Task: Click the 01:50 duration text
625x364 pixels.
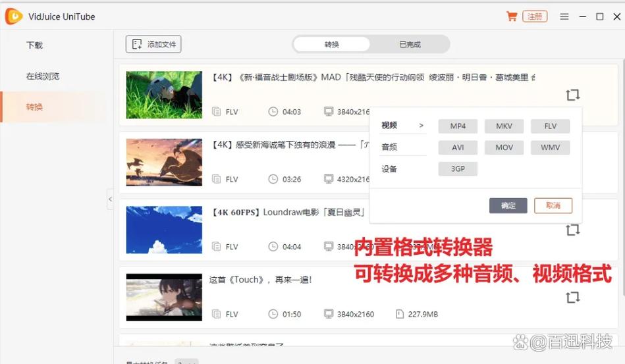Action: (292, 314)
